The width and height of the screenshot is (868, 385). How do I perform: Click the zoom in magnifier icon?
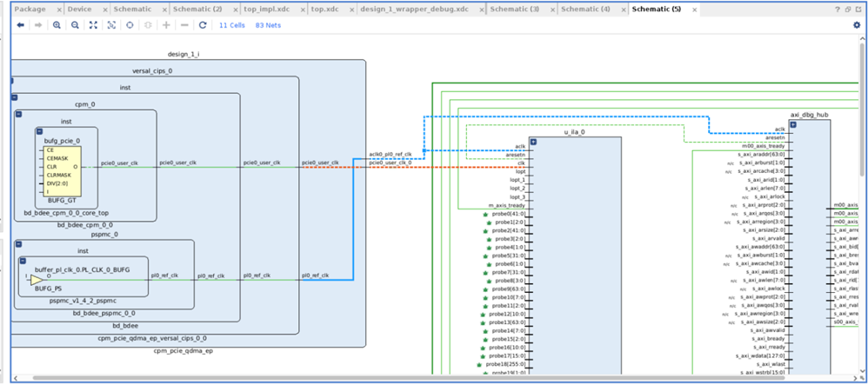pyautogui.click(x=57, y=25)
